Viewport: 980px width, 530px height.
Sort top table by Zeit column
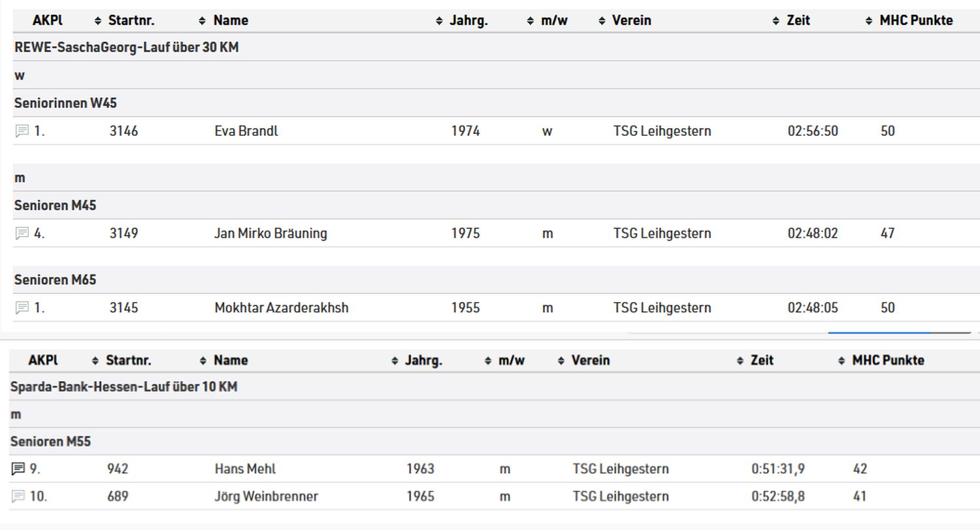(x=798, y=20)
